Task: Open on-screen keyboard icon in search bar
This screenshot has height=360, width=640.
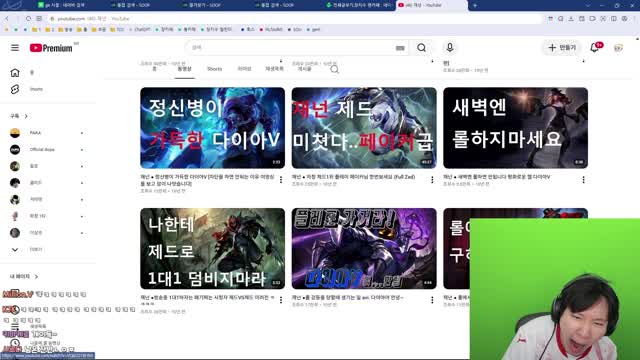Action: (x=400, y=48)
